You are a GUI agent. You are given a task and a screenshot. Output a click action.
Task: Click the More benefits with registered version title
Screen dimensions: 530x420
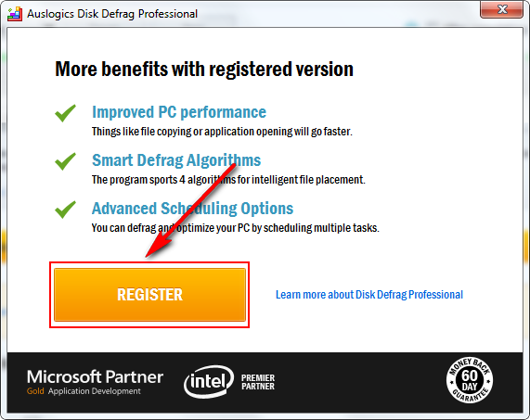pos(204,70)
